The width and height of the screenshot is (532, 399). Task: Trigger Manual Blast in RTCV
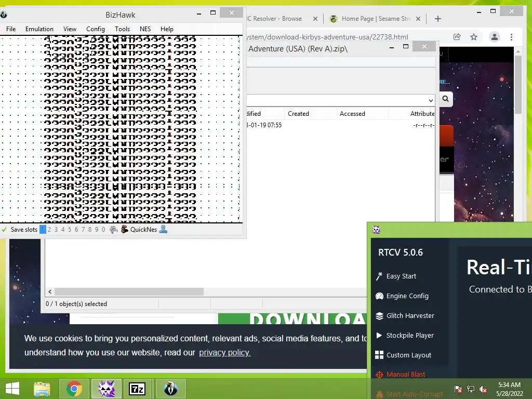pyautogui.click(x=405, y=375)
